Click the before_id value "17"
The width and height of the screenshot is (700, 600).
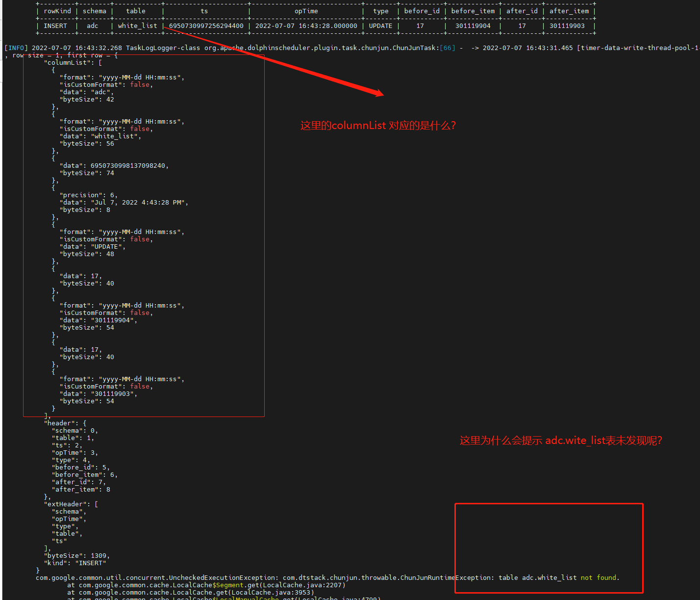(420, 26)
